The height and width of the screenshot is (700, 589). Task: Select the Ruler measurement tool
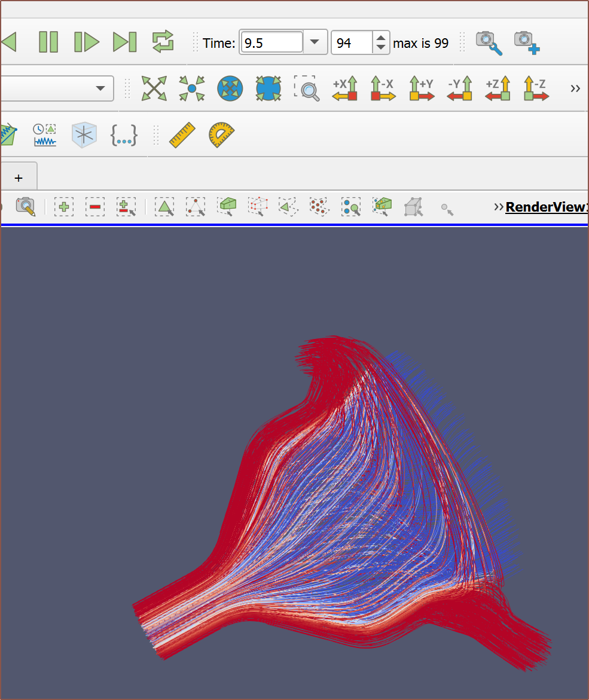(x=182, y=135)
